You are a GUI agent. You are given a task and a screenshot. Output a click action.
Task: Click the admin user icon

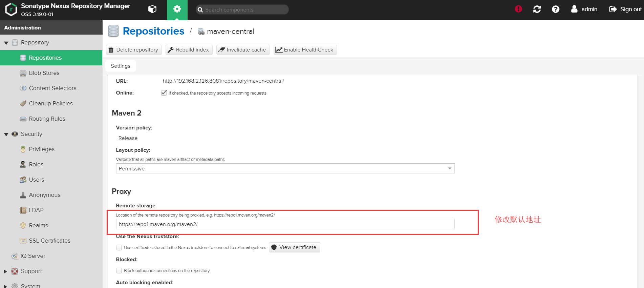(574, 9)
